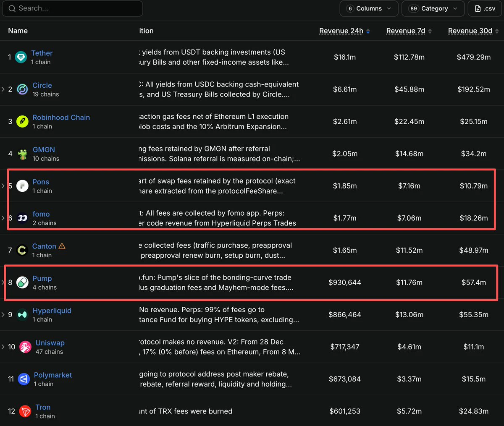Click Tether 24h revenue $16.1m

[345, 57]
